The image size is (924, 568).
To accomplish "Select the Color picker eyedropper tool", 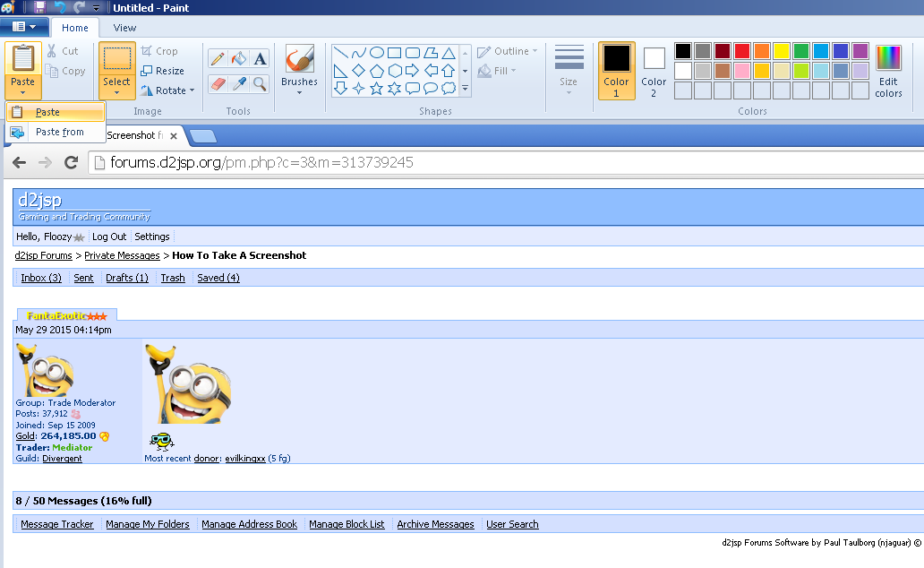I will [x=239, y=83].
